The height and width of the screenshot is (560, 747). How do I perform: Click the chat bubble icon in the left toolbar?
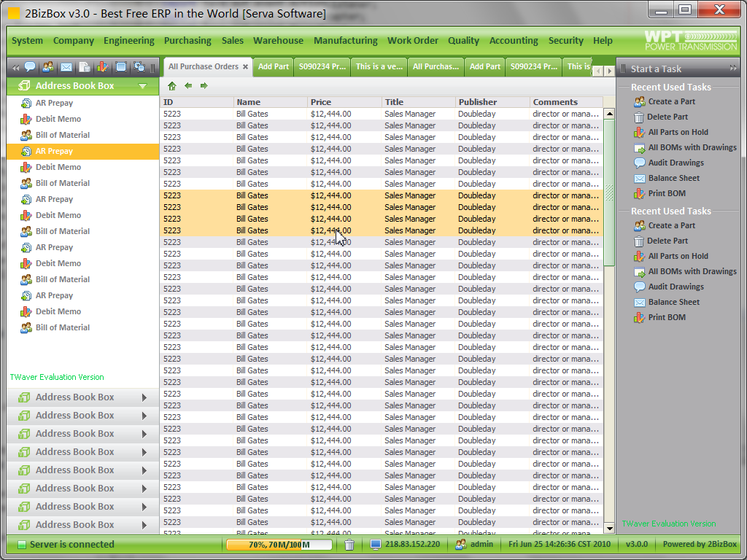pos(30,67)
